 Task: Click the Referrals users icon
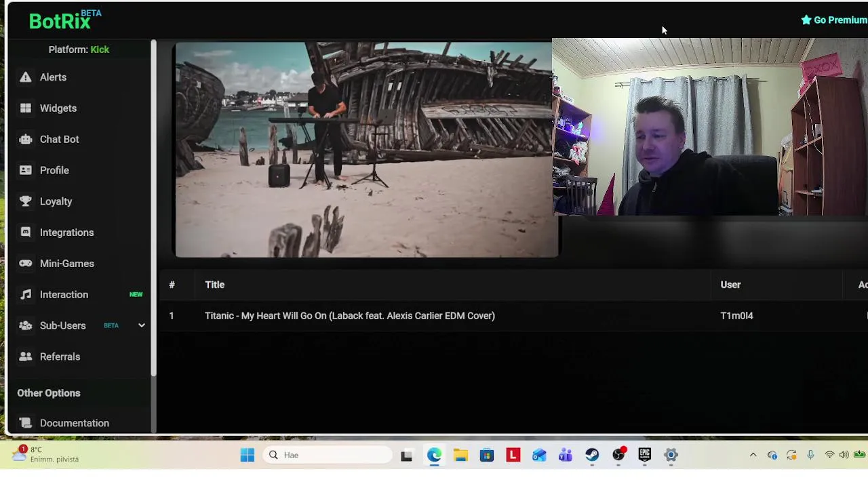coord(26,357)
